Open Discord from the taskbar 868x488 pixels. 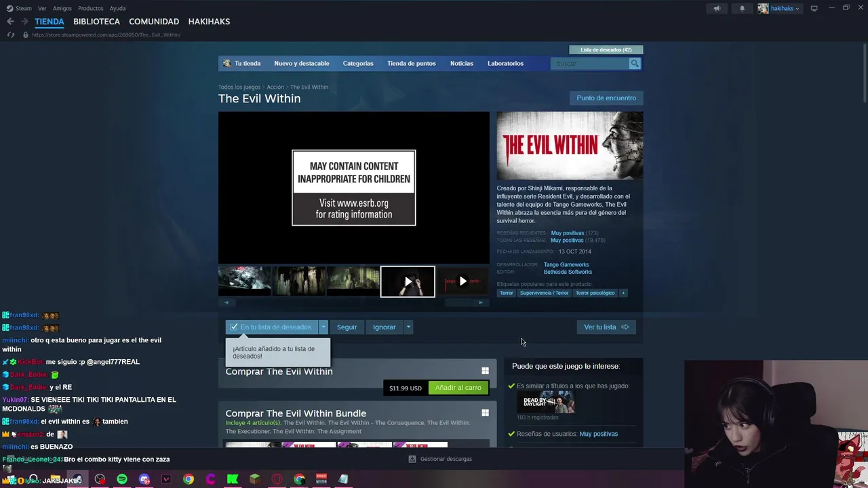tap(144, 479)
